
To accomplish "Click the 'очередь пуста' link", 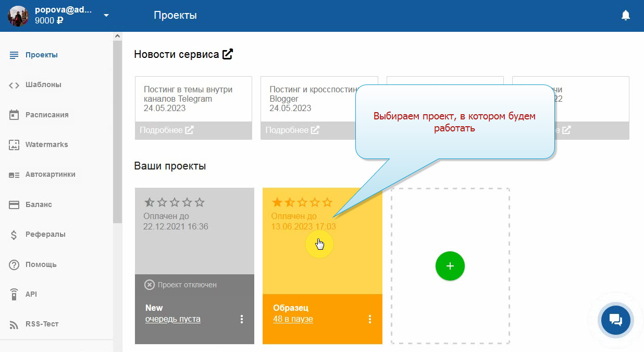I will pos(172,319).
